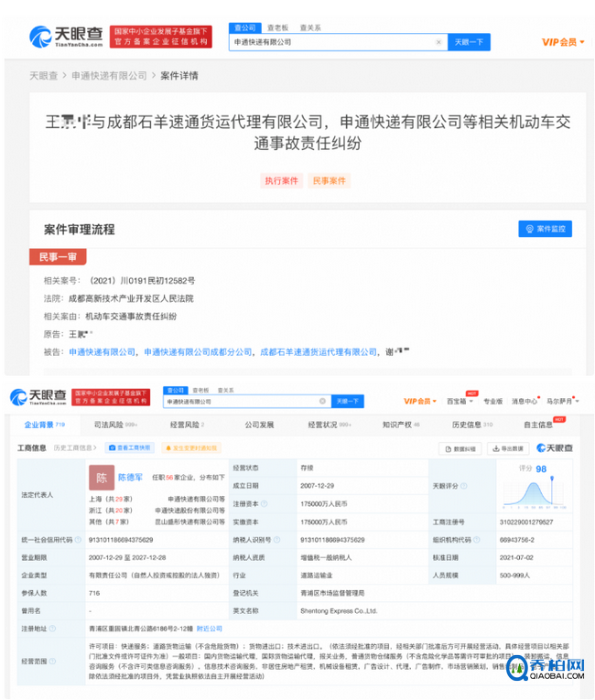Open the 天眼评分 distribution chart
The width and height of the screenshot is (595, 700).
click(x=535, y=492)
